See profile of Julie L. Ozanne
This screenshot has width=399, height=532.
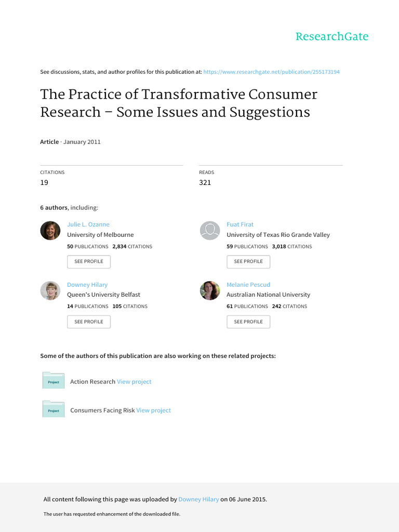click(89, 262)
